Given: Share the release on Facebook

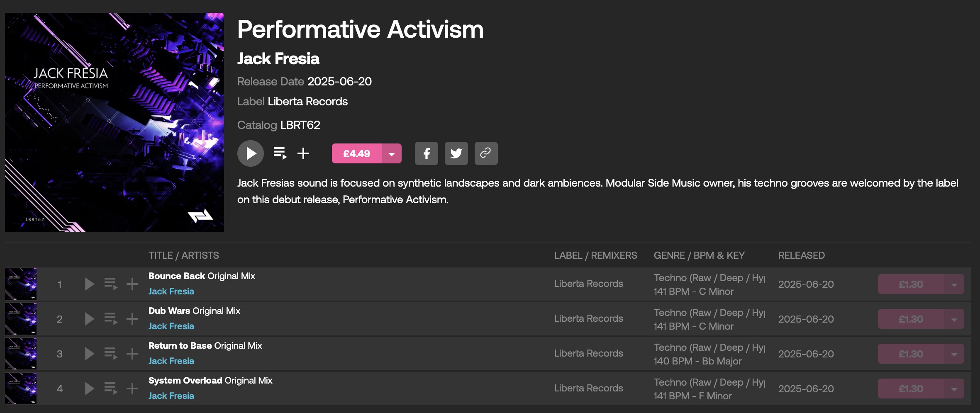Looking at the screenshot, I should [x=426, y=153].
